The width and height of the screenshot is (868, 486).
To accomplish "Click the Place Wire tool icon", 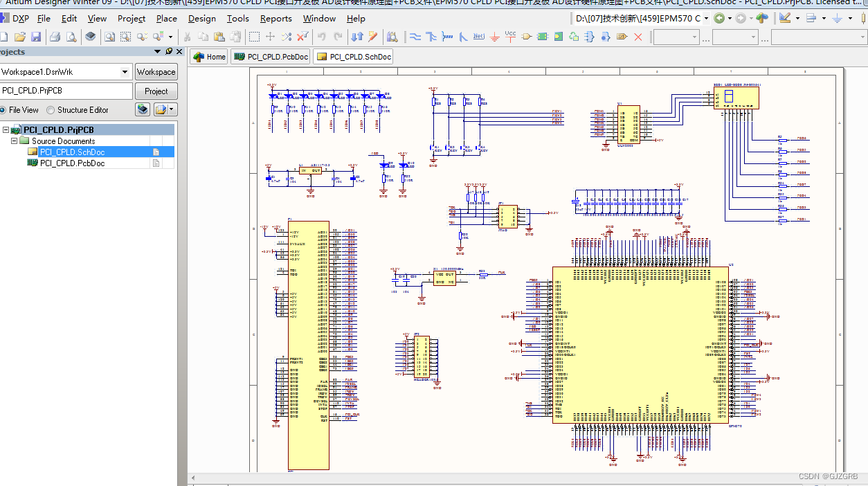I will (x=415, y=37).
